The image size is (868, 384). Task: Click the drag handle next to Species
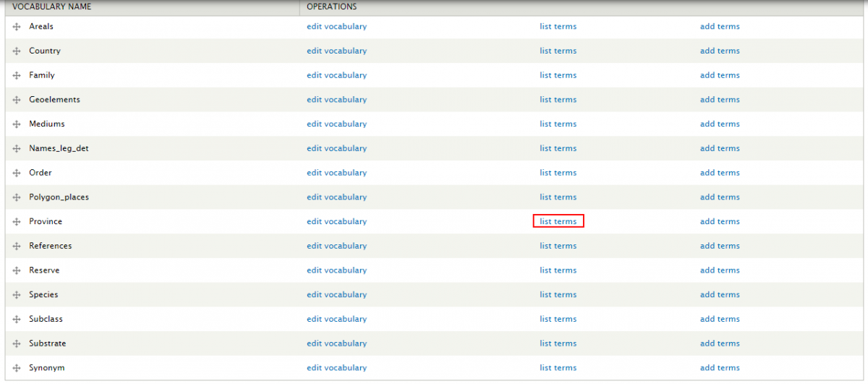pyautogui.click(x=17, y=295)
